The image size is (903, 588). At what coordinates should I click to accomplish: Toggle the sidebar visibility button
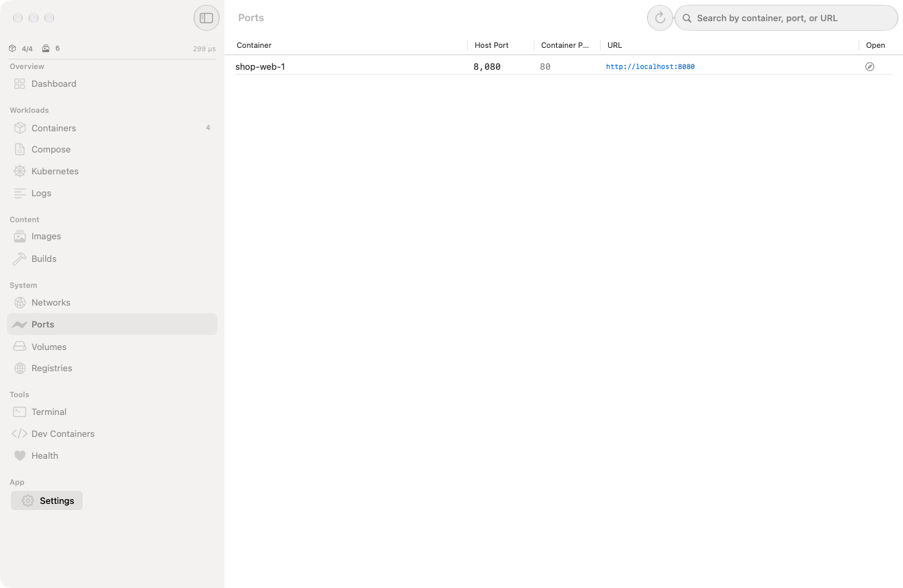click(207, 18)
